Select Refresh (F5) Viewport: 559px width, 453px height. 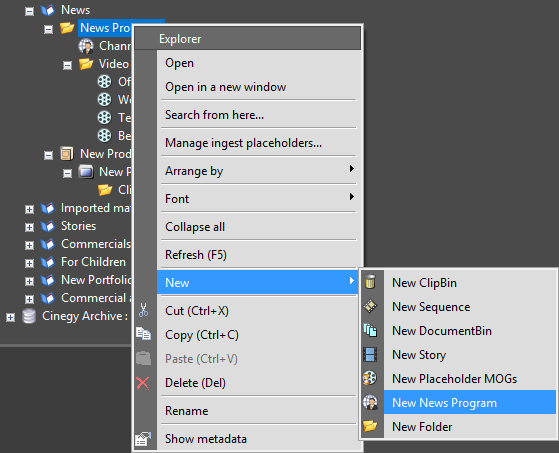(258, 255)
